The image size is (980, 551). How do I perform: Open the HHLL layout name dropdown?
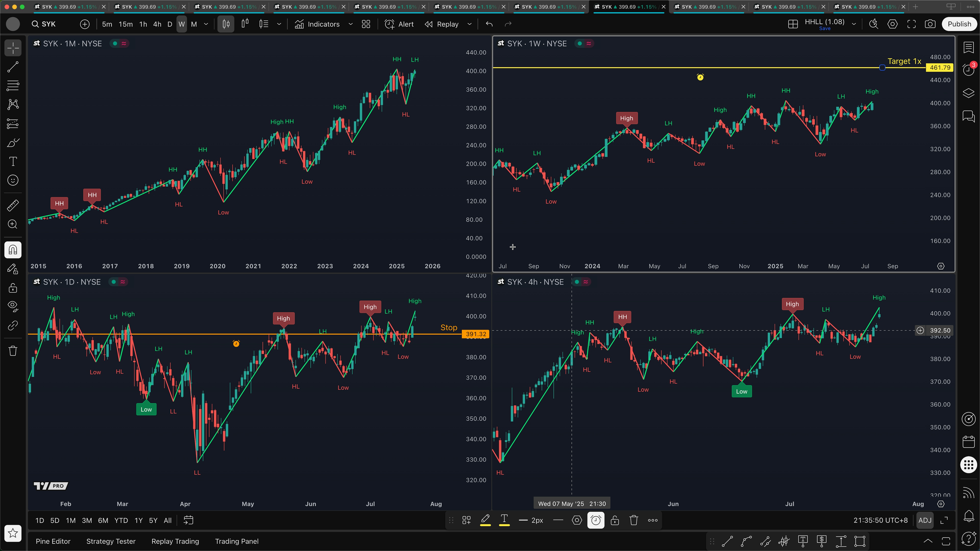point(854,24)
